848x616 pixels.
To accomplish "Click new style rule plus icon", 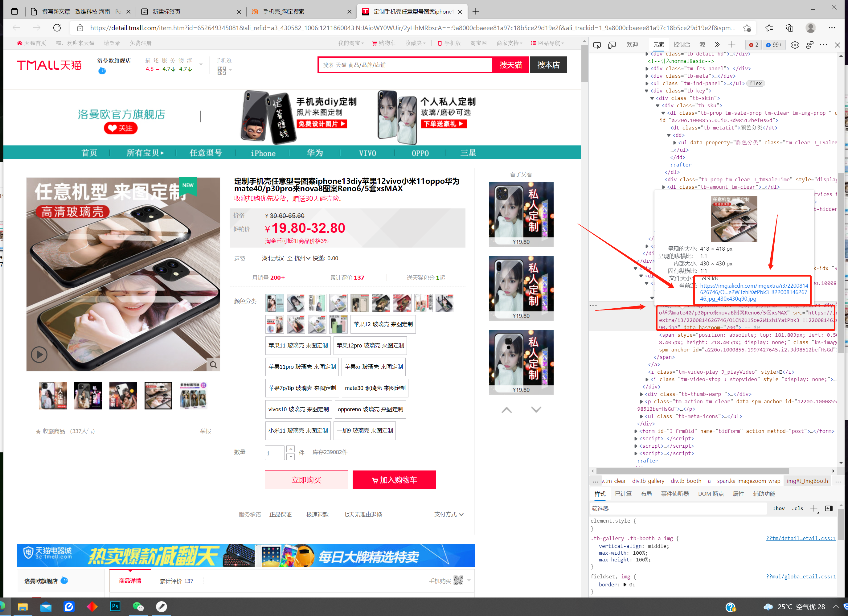I will (814, 508).
